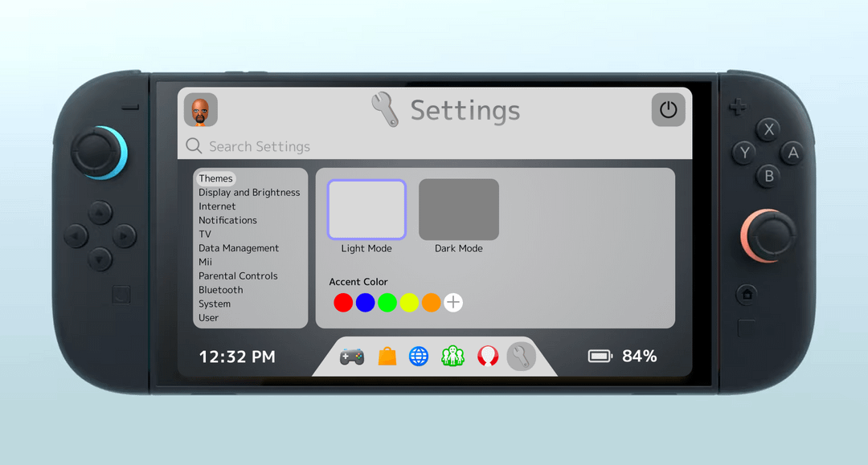
Task: Open the green friends icon in dock
Action: click(452, 357)
